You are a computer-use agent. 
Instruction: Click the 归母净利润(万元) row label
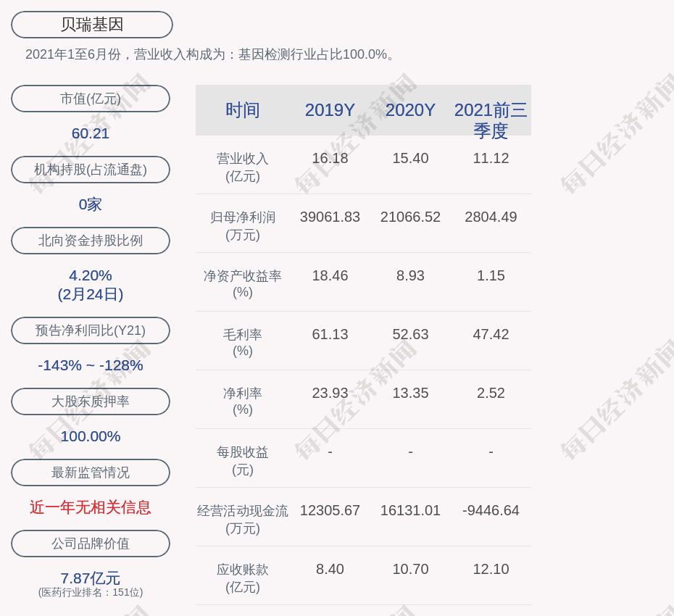[243, 225]
